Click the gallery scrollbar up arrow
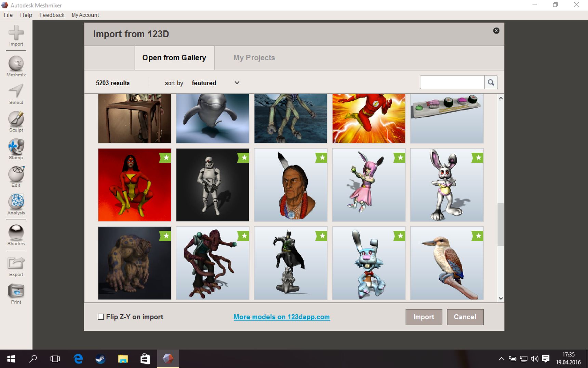The width and height of the screenshot is (588, 368). pos(501,98)
